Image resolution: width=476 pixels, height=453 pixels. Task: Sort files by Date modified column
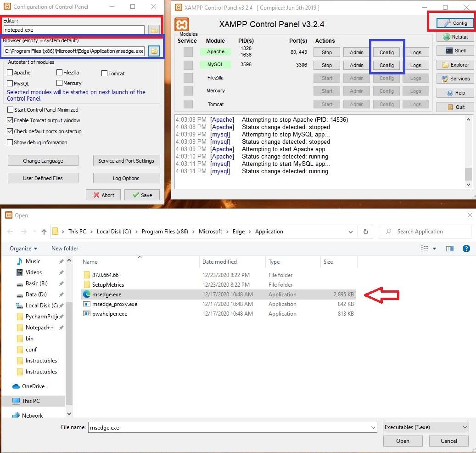click(x=219, y=261)
